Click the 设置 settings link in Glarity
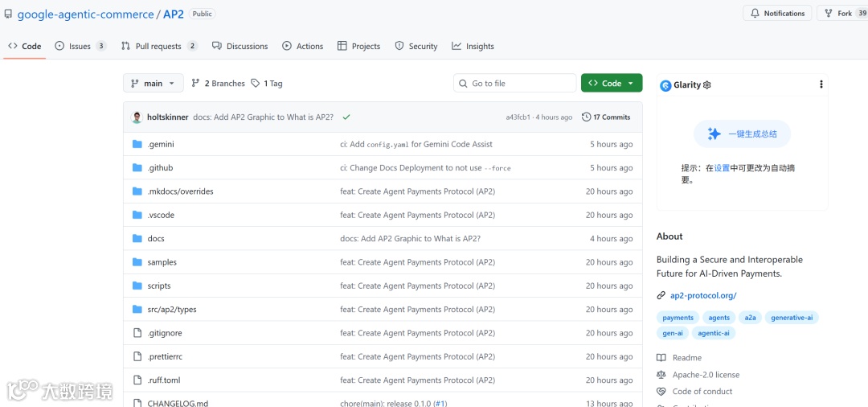The height and width of the screenshot is (407, 868). [722, 168]
